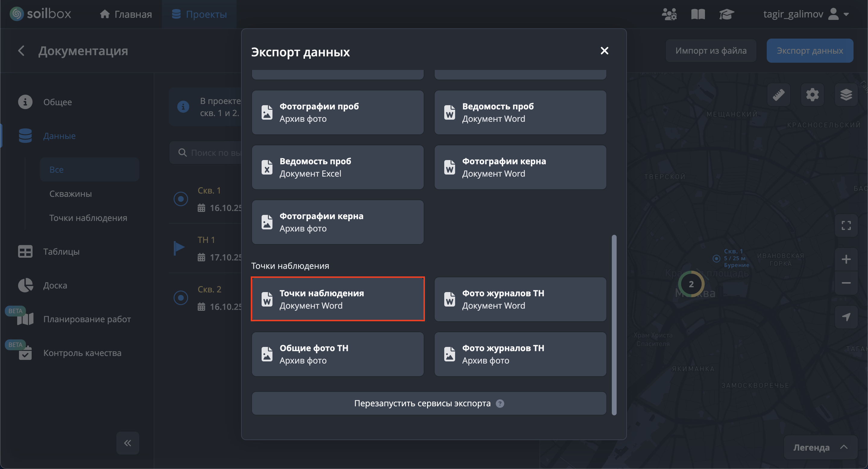Click the export dialog vertical scrollbar
Screen dimensions: 868x469
coord(614,325)
